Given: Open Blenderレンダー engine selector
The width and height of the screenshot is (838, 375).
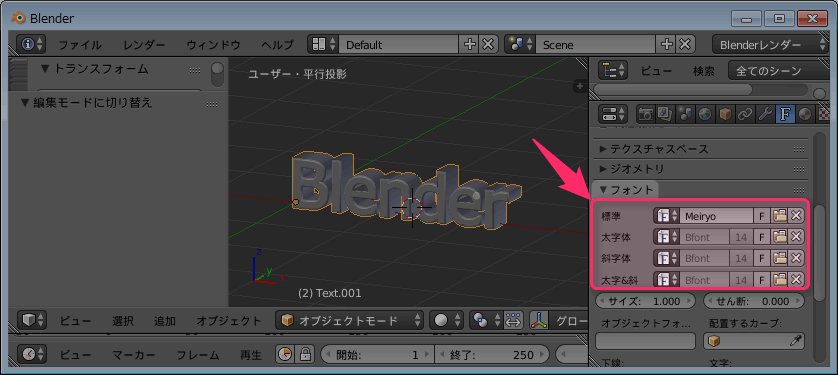Looking at the screenshot, I should coord(770,45).
